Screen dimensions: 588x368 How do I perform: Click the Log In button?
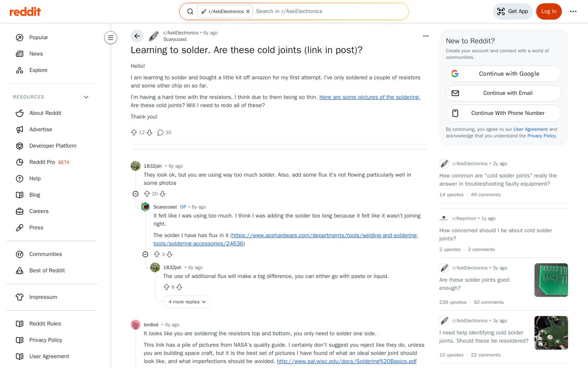(x=549, y=11)
